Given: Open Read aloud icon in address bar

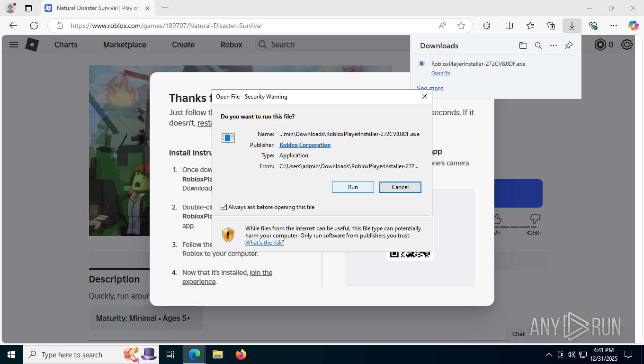Looking at the screenshot, I should pyautogui.click(x=442, y=26).
